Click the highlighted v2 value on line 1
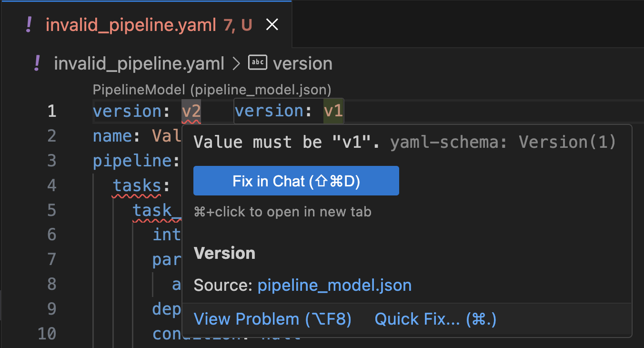 (190, 110)
